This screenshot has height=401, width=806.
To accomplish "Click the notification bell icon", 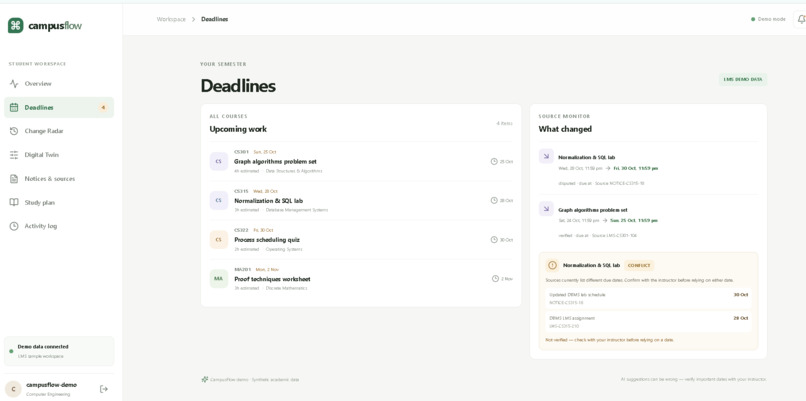I will point(801,19).
